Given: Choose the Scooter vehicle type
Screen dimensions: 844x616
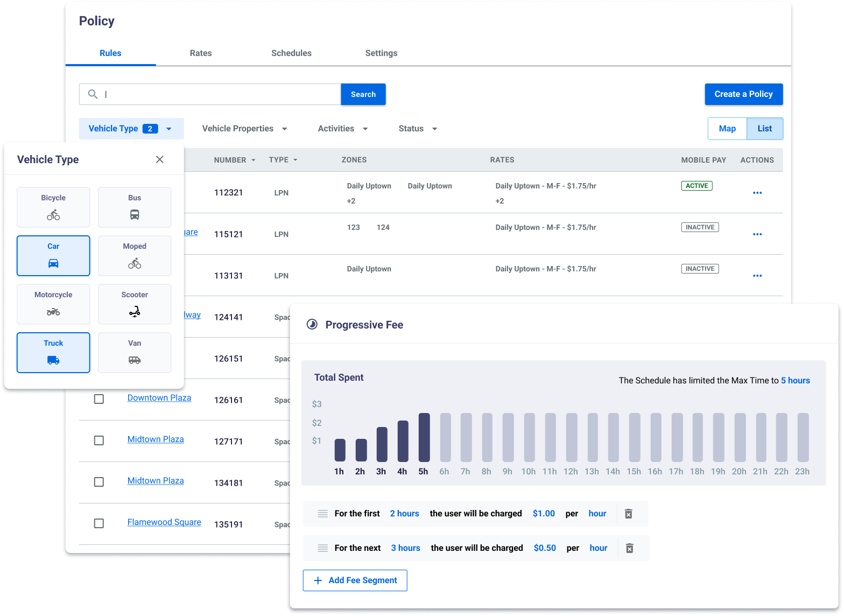Looking at the screenshot, I should [135, 304].
